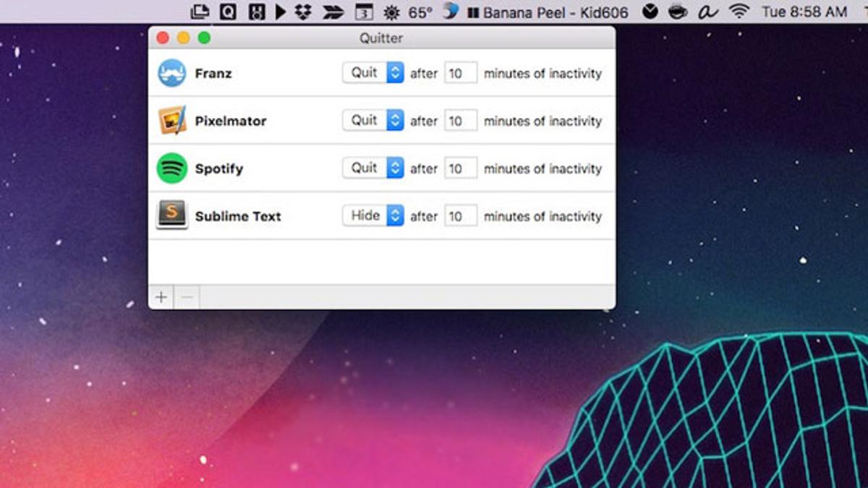Focus the Spotify minutes input field

[x=460, y=168]
